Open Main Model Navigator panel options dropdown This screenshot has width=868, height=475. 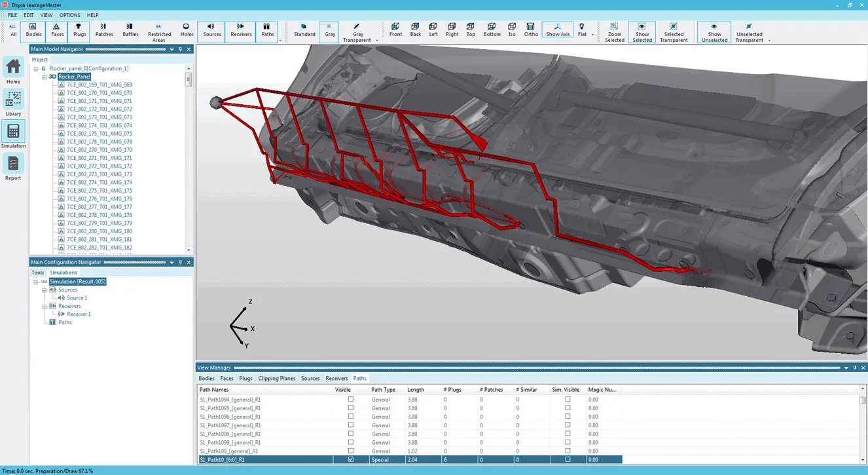(172, 49)
